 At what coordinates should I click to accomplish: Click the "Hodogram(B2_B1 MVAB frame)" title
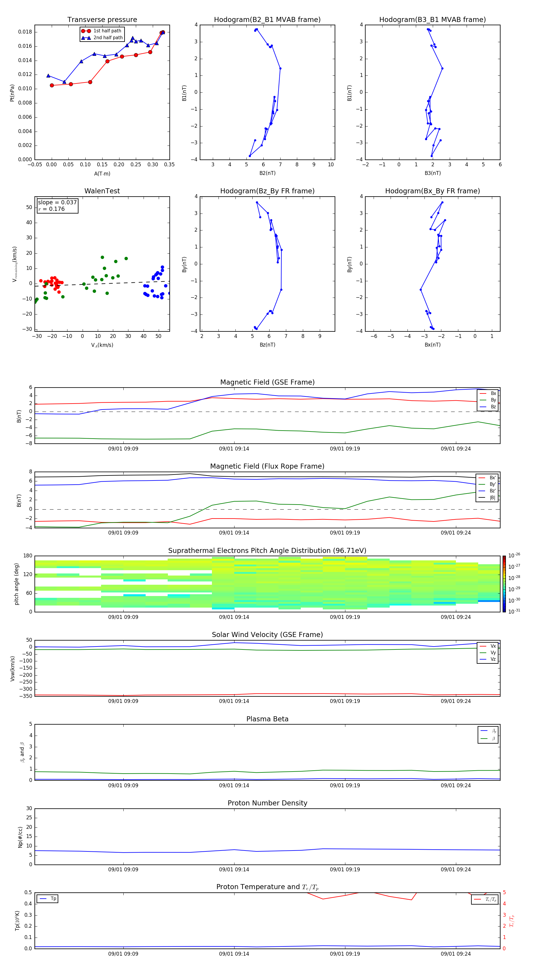pos(267,20)
